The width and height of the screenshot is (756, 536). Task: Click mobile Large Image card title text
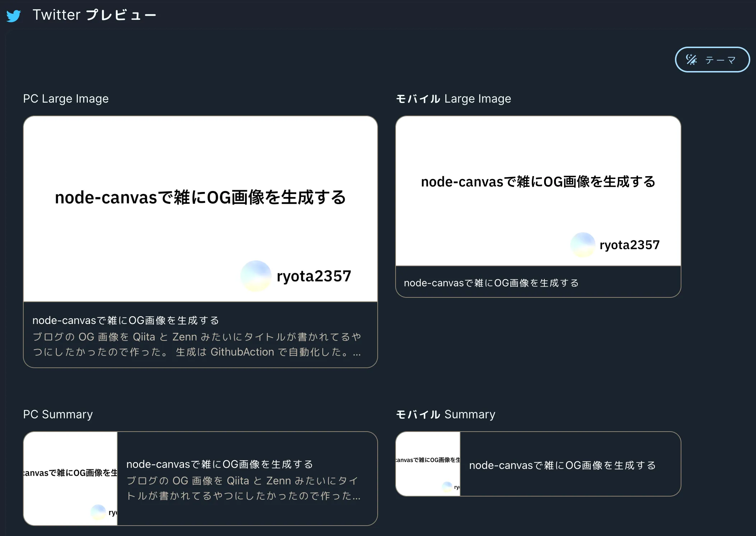tap(491, 283)
